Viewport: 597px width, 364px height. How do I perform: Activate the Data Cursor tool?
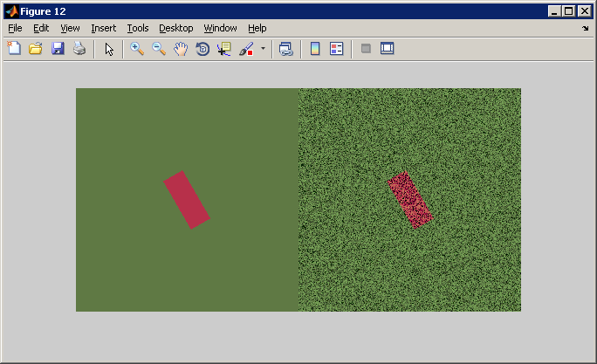(224, 49)
